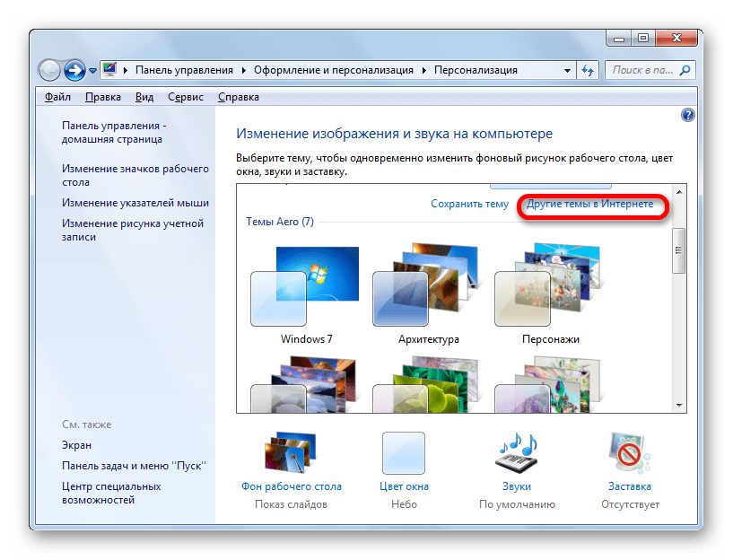Select the landscape theme thumbnail below Windows 7
Image resolution: width=733 pixels, height=560 pixels.
304,384
